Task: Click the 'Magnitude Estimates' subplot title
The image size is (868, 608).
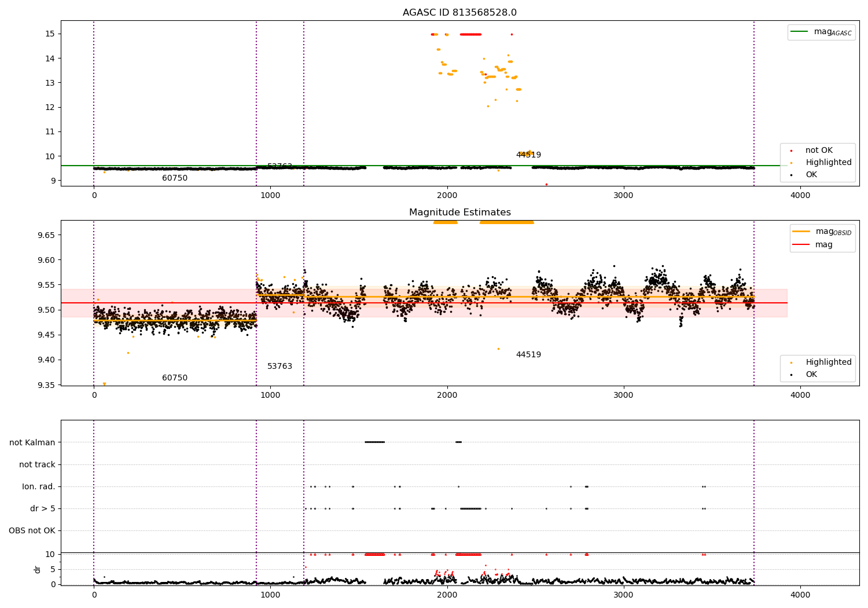Action: point(459,213)
